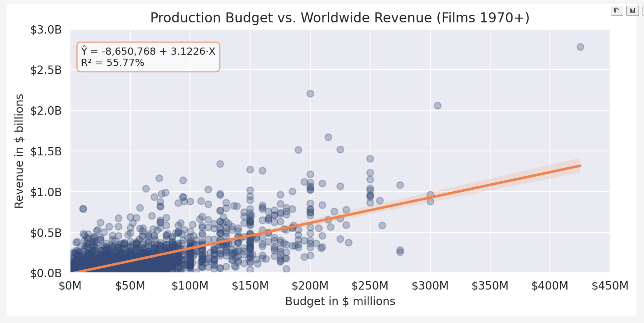Screen dimensions: 644x323
Task: Click the '$1.5B' y-axis tick label
Action: [46, 151]
